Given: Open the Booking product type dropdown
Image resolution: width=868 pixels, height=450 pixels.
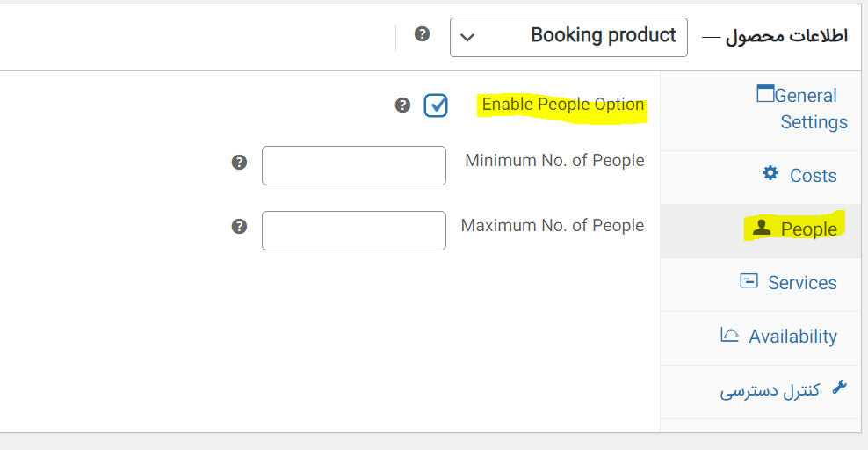Looking at the screenshot, I should (x=568, y=37).
